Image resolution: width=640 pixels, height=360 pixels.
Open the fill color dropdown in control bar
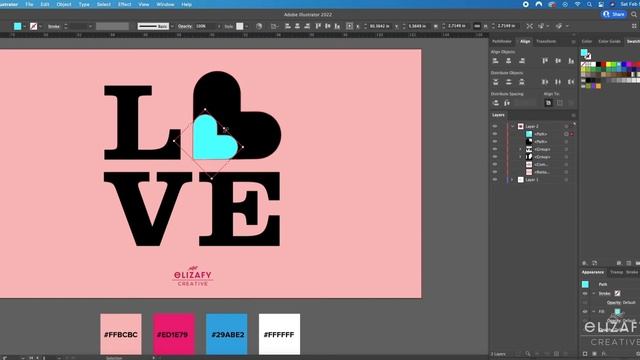pos(24,27)
